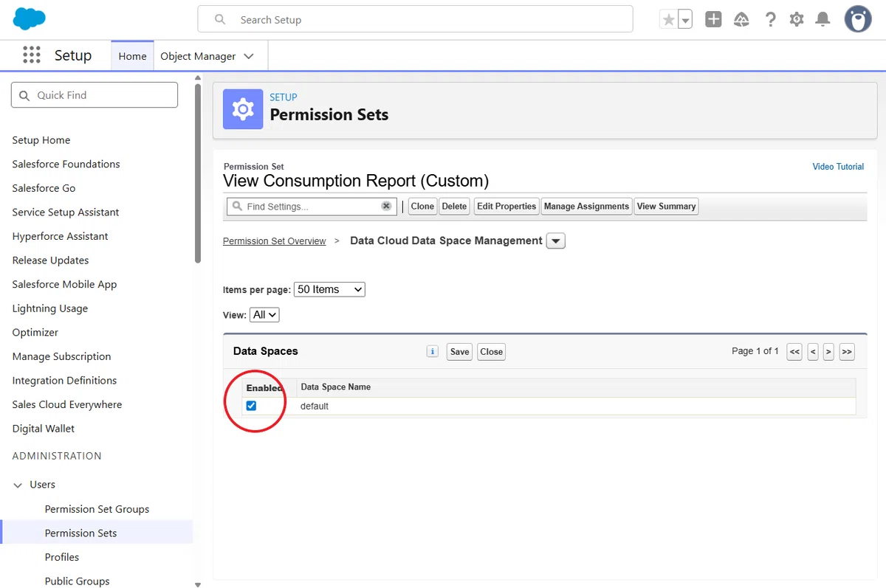886x588 pixels.
Task: Open the App Launcher grid icon
Action: (x=31, y=55)
